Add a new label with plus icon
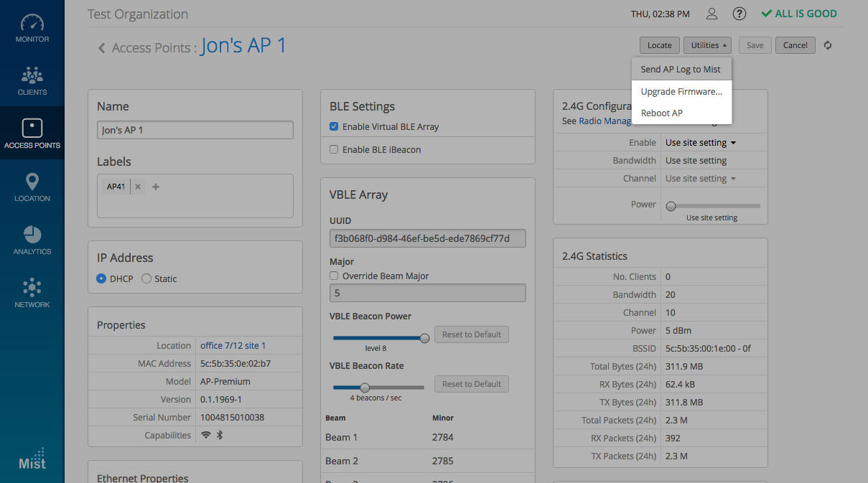This screenshot has height=483, width=868. point(156,187)
